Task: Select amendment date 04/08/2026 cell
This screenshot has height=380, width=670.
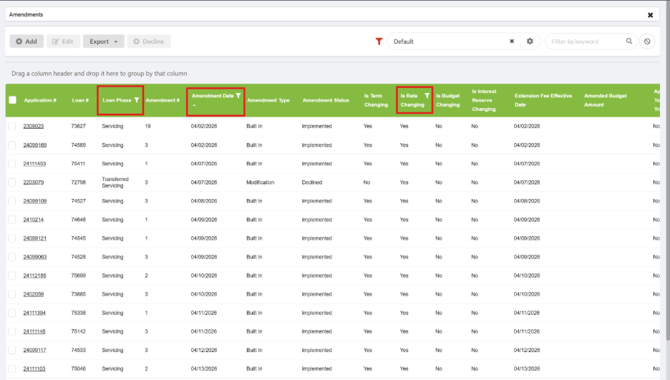Action: click(x=204, y=201)
